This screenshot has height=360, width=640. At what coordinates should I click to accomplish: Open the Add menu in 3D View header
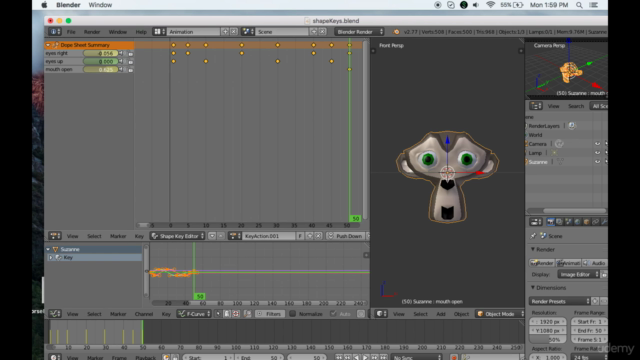pos(441,314)
